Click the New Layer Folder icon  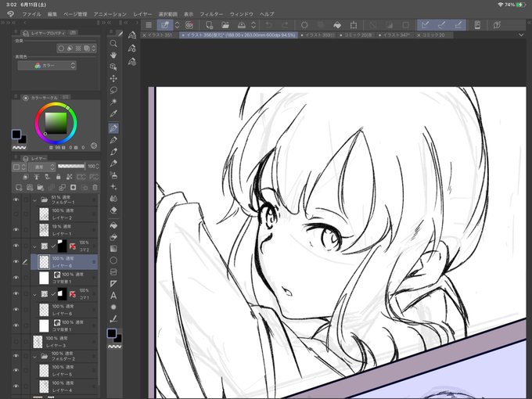[x=41, y=187]
